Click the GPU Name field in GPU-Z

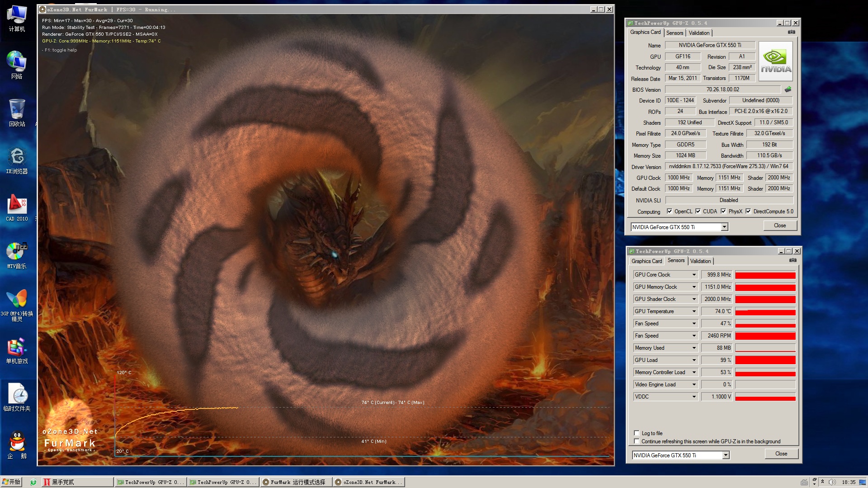710,45
